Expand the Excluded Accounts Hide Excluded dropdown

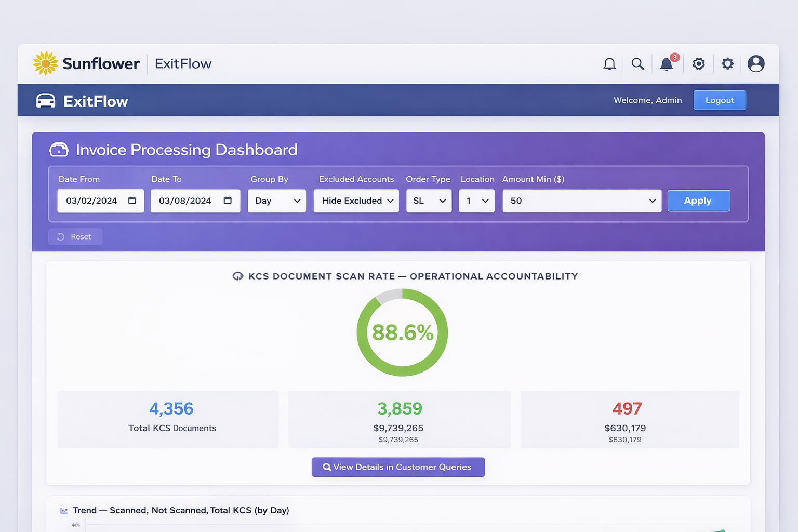[356, 201]
